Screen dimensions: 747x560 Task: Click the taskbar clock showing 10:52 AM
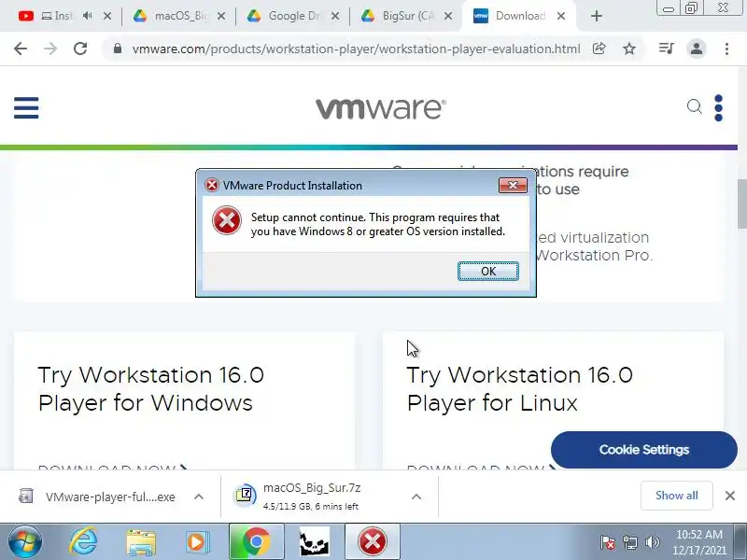[x=698, y=542]
